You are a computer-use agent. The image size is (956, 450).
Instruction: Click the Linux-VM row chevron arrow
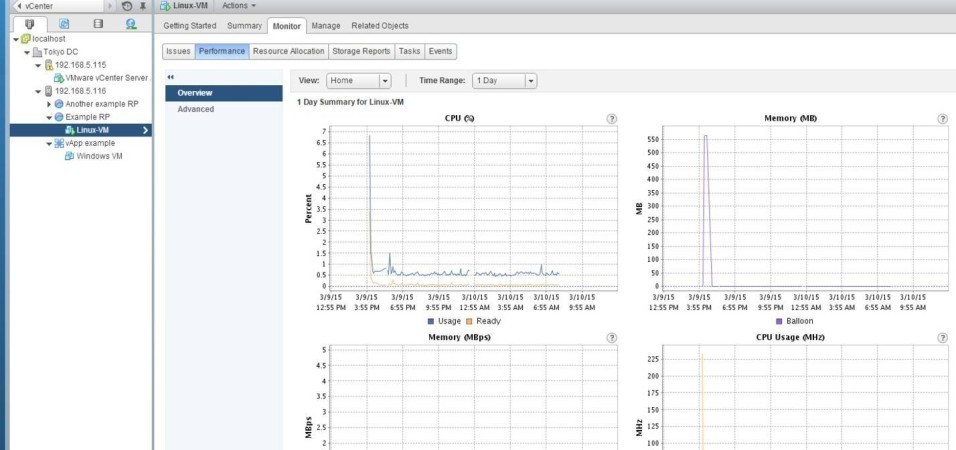[145, 130]
